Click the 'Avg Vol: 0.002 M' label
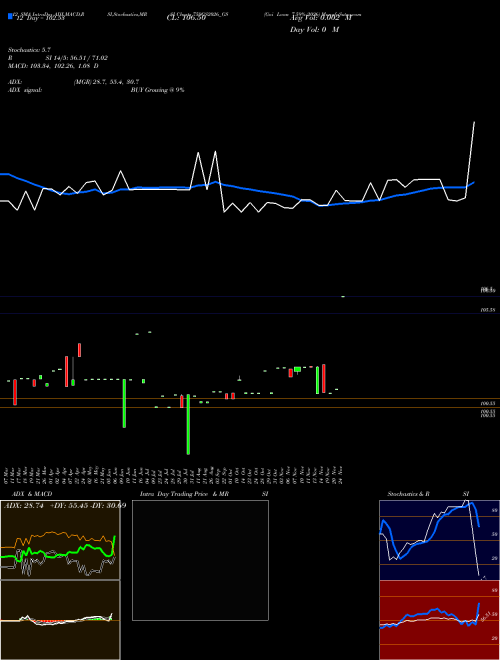The image size is (500, 660). pos(321,18)
